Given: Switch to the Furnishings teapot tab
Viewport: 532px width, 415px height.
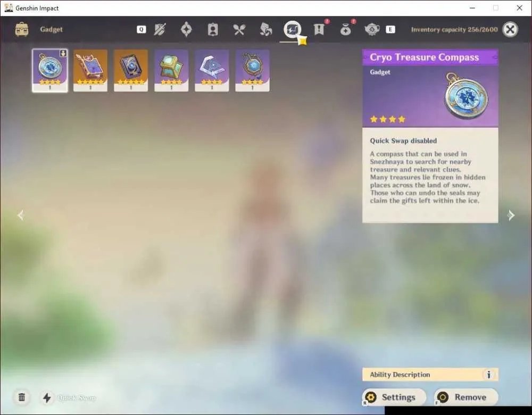Looking at the screenshot, I should pyautogui.click(x=372, y=29).
